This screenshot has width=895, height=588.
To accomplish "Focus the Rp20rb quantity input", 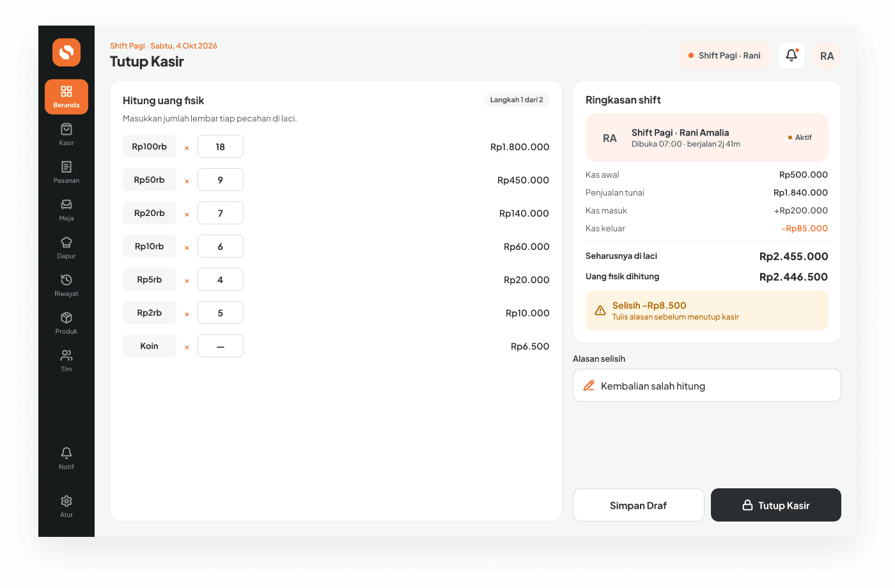I will pos(221,213).
